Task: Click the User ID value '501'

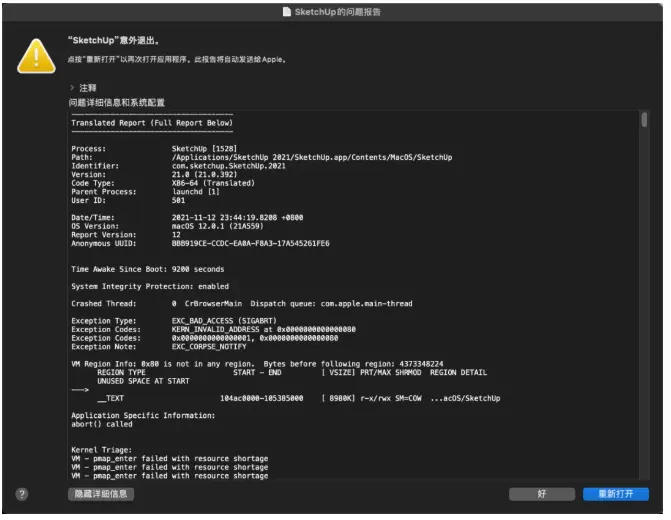Action: [178, 200]
